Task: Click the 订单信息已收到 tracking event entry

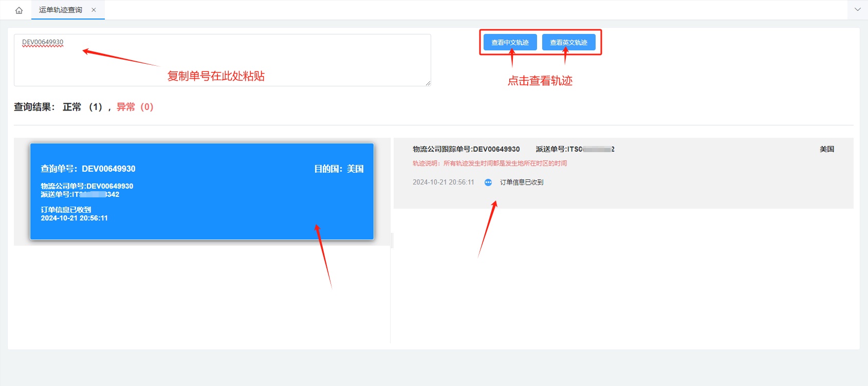Action: (x=521, y=182)
